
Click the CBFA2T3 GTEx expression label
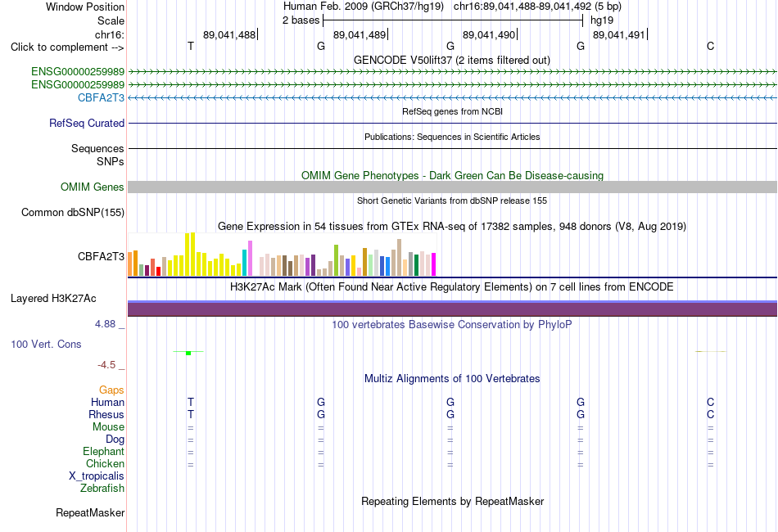pos(102,256)
